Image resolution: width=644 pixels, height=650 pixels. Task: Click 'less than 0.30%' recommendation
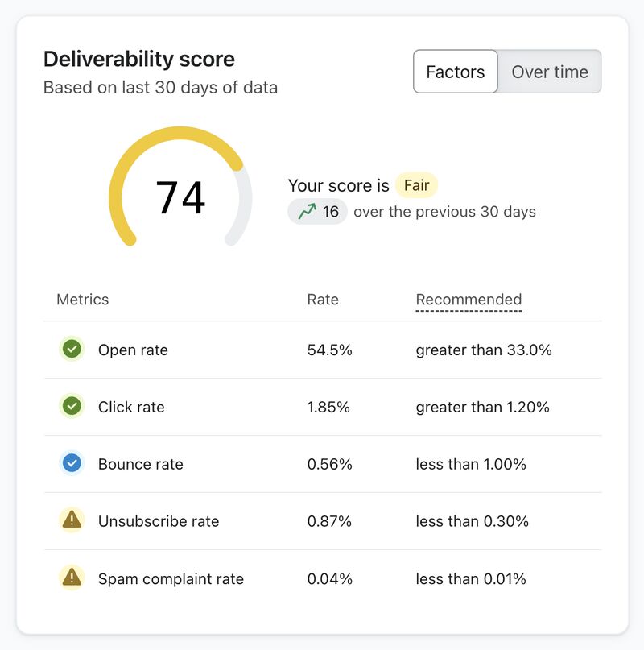[x=472, y=521]
